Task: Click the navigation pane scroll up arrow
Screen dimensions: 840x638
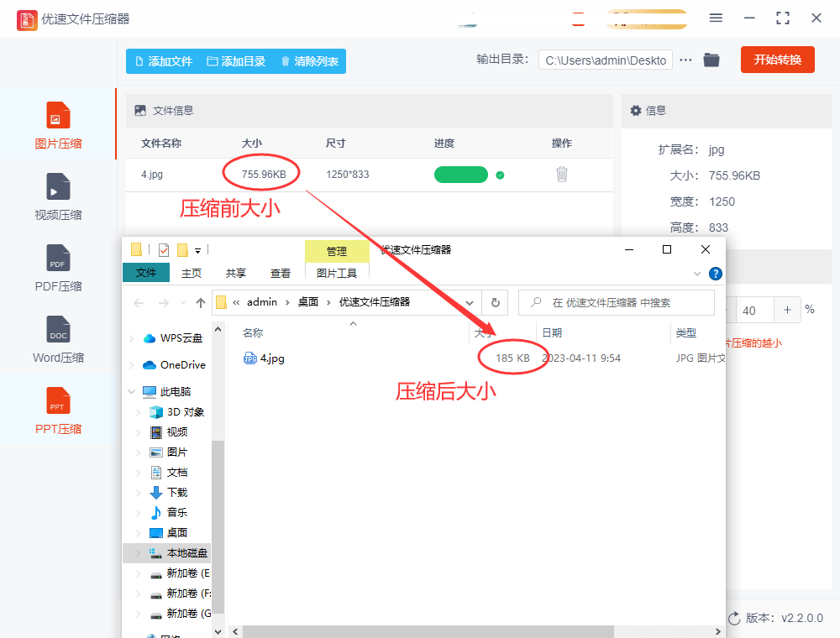Action: coord(218,329)
